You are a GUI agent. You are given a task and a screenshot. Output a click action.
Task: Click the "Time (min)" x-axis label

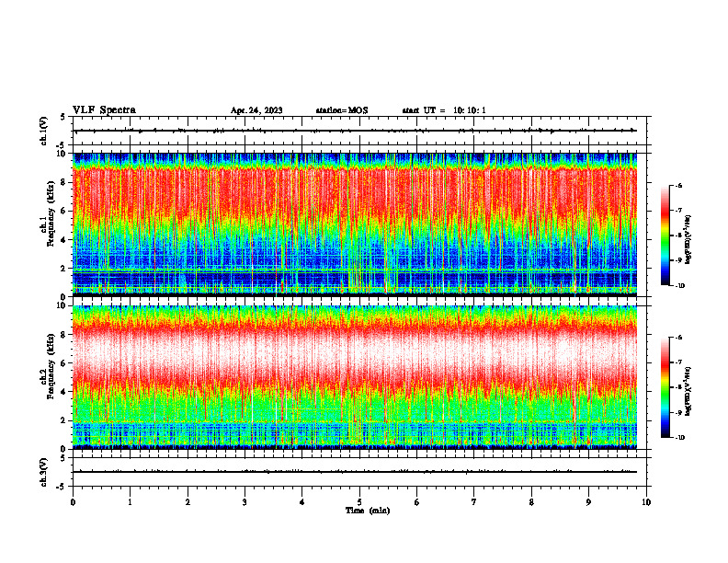tap(368, 511)
